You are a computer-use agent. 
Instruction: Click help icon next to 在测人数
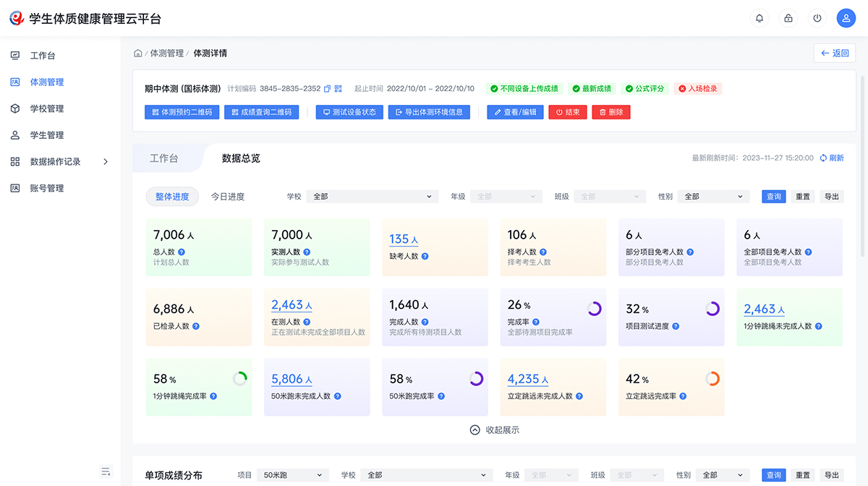(307, 323)
